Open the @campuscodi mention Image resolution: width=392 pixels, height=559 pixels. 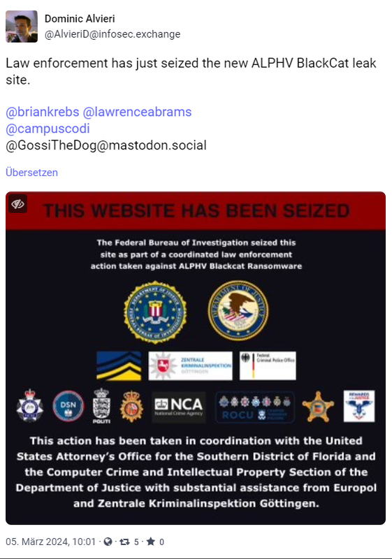coord(48,129)
